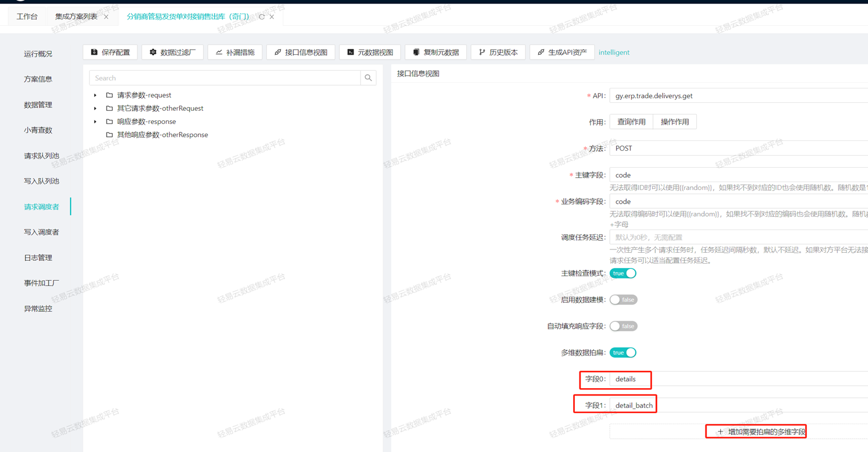Enable the 启用数据建模 switch
Viewport: 868px width, 452px height.
coord(623,300)
